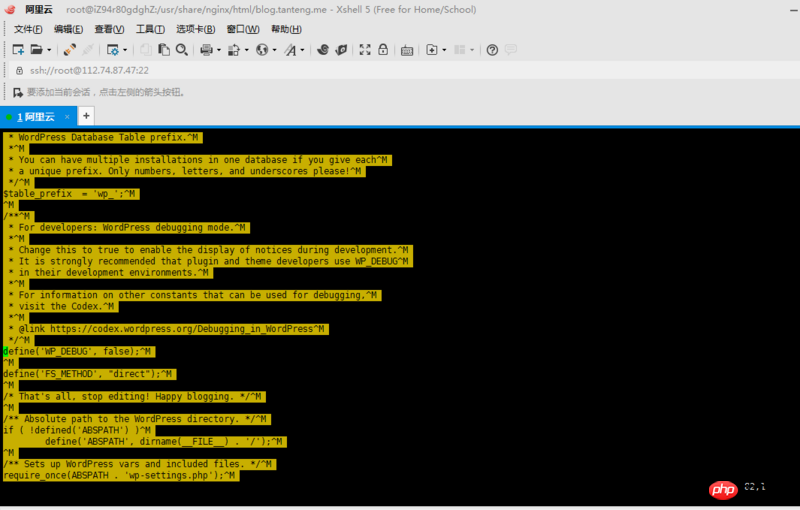Image resolution: width=800 pixels, height=510 pixels.
Task: Click the globe encoding icon
Action: pyautogui.click(x=262, y=49)
